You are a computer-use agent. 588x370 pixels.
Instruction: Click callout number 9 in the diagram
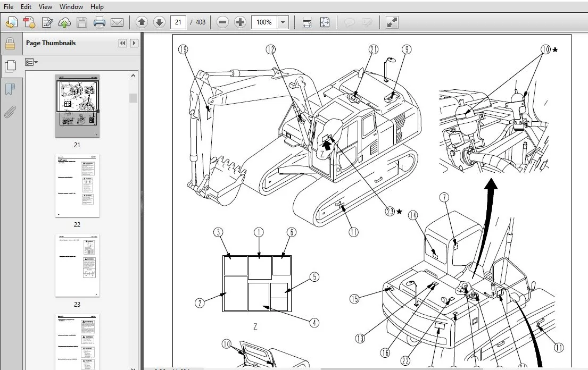[x=407, y=49]
